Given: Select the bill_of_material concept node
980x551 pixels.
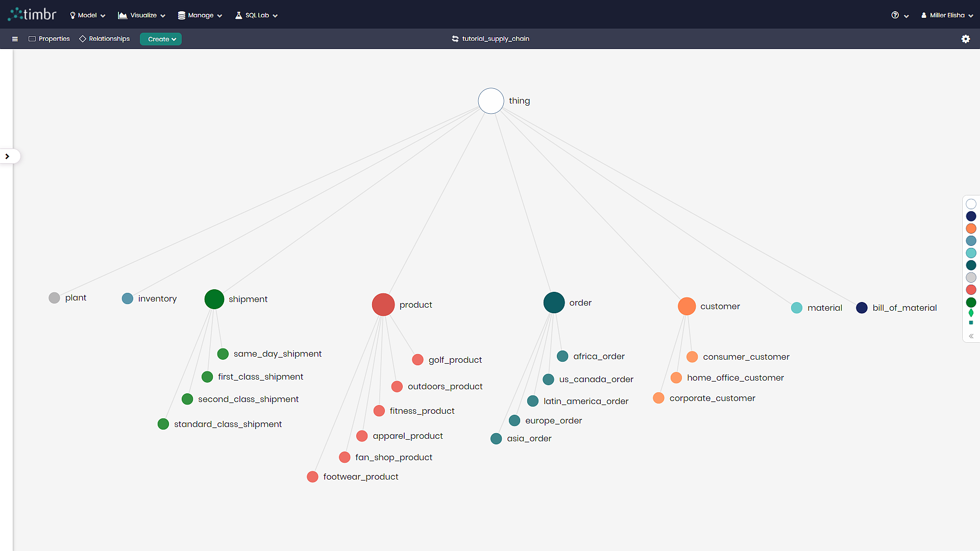Looking at the screenshot, I should [862, 308].
